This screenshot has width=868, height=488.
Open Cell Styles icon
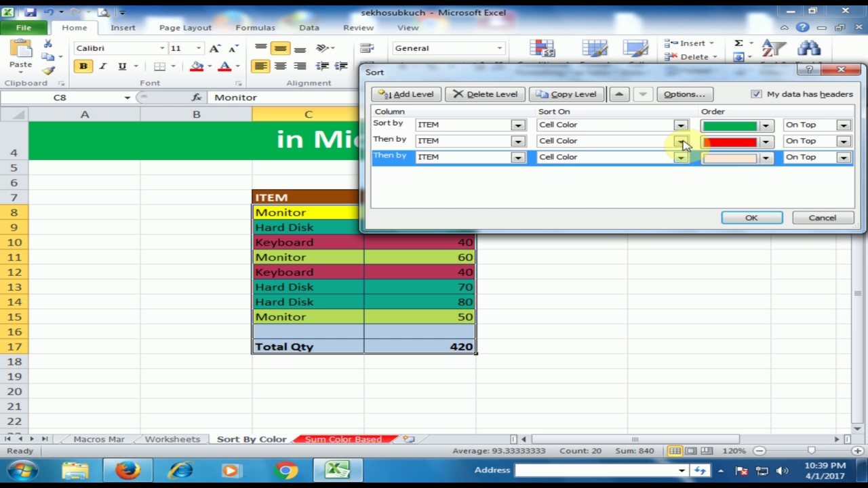pos(635,49)
